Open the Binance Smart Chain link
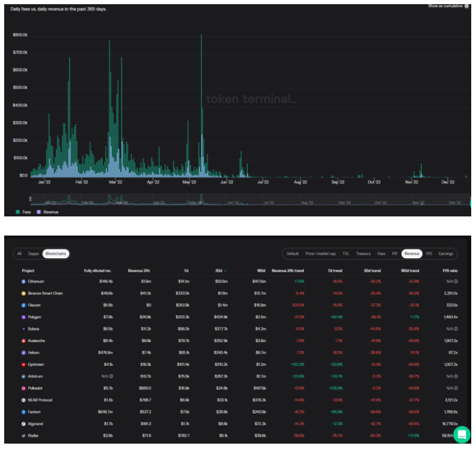This screenshot has height=449, width=476. click(45, 294)
